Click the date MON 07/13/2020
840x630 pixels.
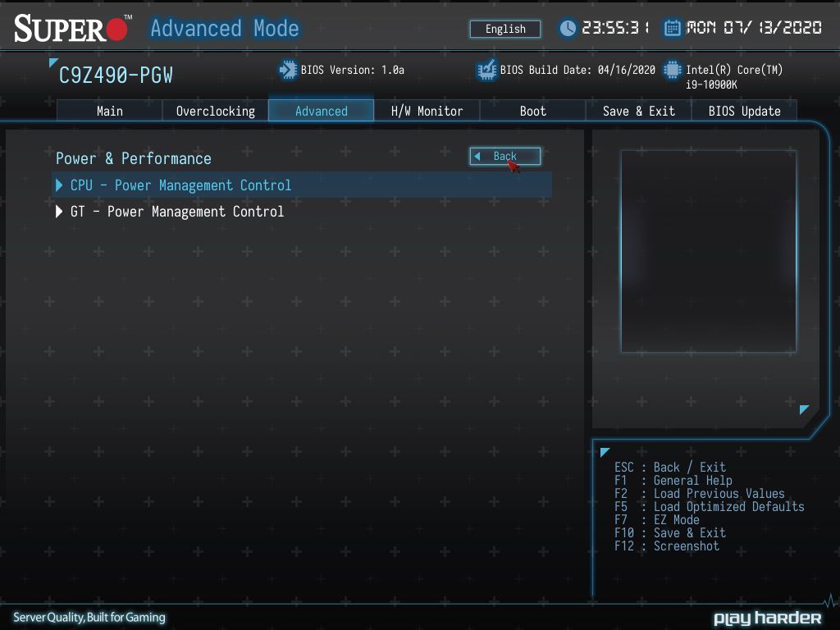[x=754, y=28]
